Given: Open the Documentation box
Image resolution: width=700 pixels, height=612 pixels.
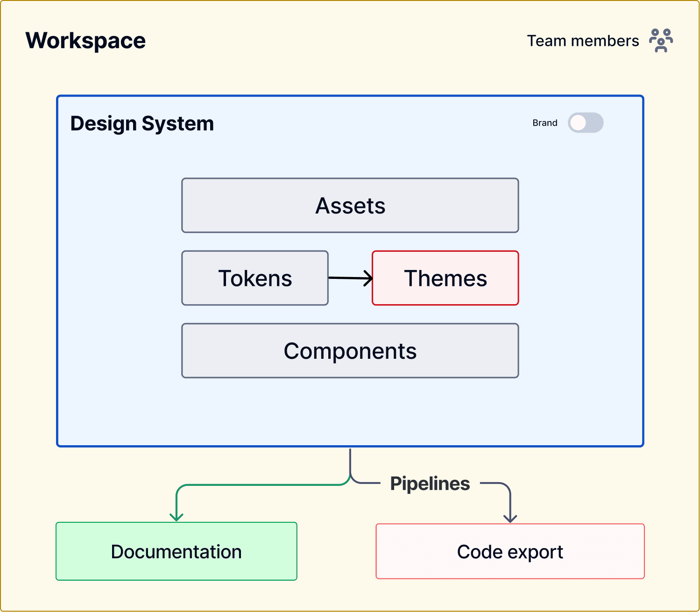Looking at the screenshot, I should (x=177, y=551).
